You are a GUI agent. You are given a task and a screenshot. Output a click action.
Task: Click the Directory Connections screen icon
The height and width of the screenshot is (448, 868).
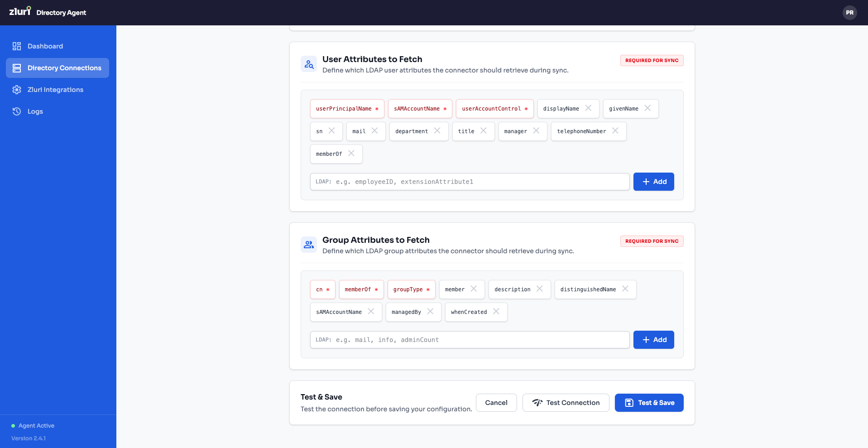coord(16,67)
